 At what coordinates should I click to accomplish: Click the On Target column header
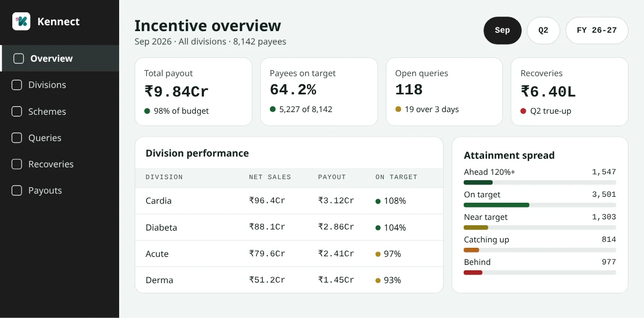pyautogui.click(x=397, y=177)
